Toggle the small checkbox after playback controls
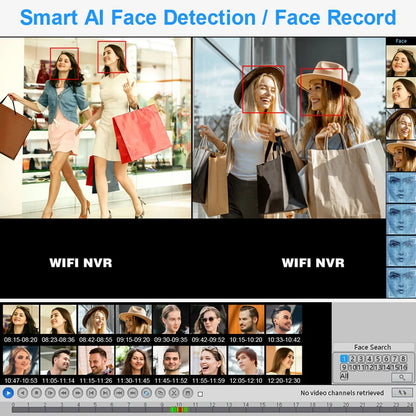Screen dimensions: 416x416 [200, 394]
